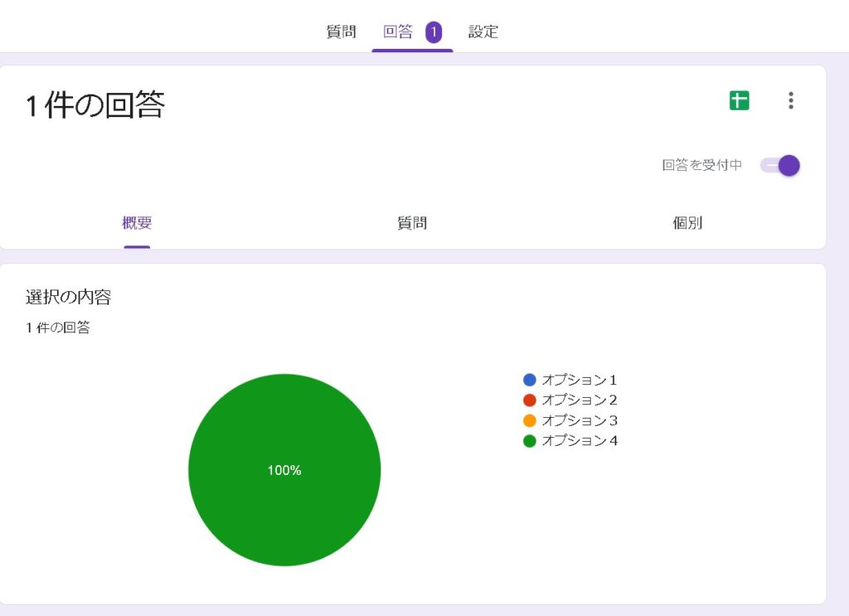
Task: Open the 設定 tab
Action: (483, 32)
